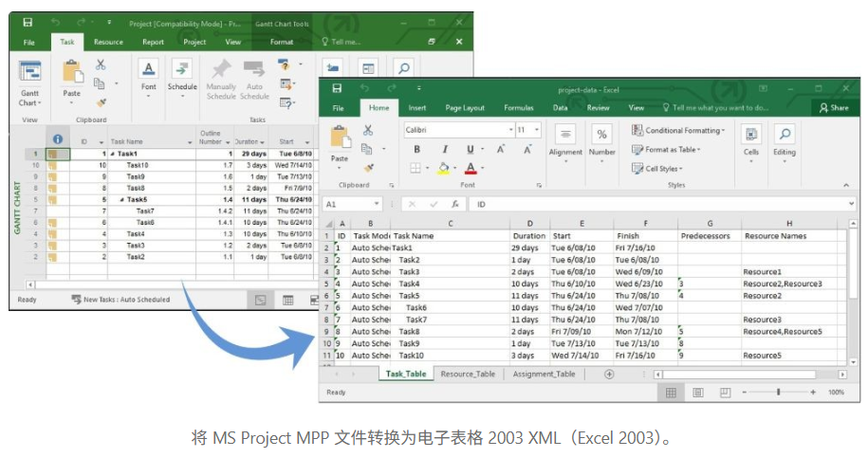The height and width of the screenshot is (458, 868).
Task: Click the Insert Function fx icon
Action: [x=455, y=204]
